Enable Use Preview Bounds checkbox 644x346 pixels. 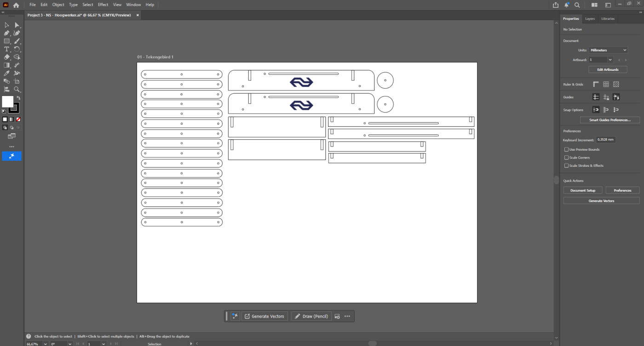click(567, 149)
